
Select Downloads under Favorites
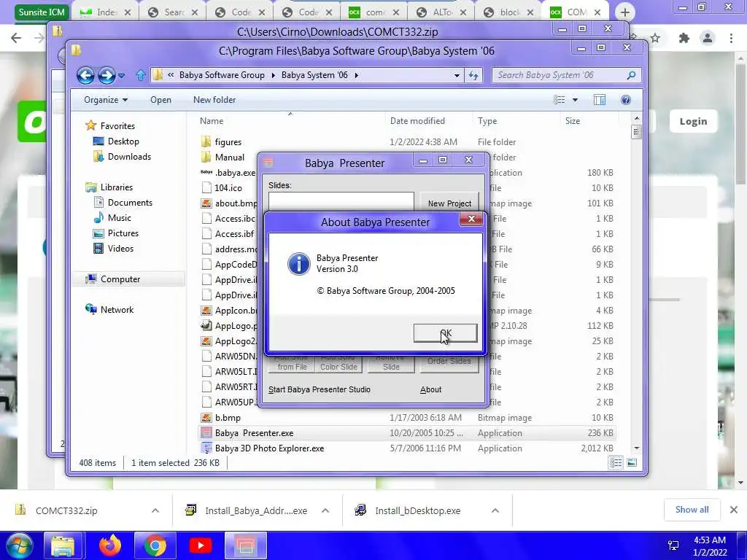[x=129, y=157]
